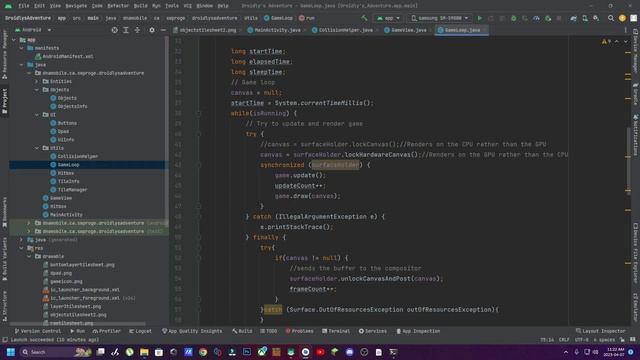Go to next highlighted error arrow
Viewport: 640px width, 360px height.
coord(625,42)
